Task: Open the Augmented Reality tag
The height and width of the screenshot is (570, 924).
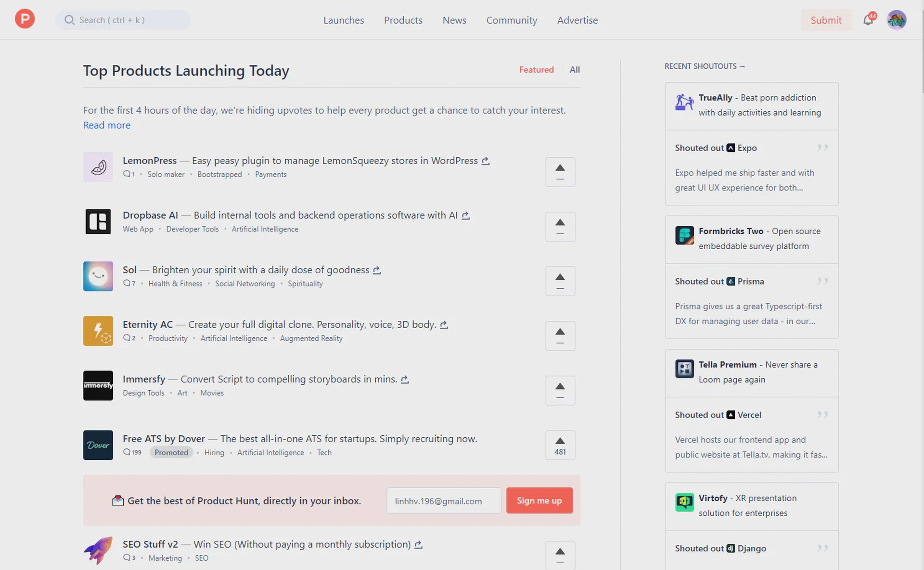Action: pos(311,338)
